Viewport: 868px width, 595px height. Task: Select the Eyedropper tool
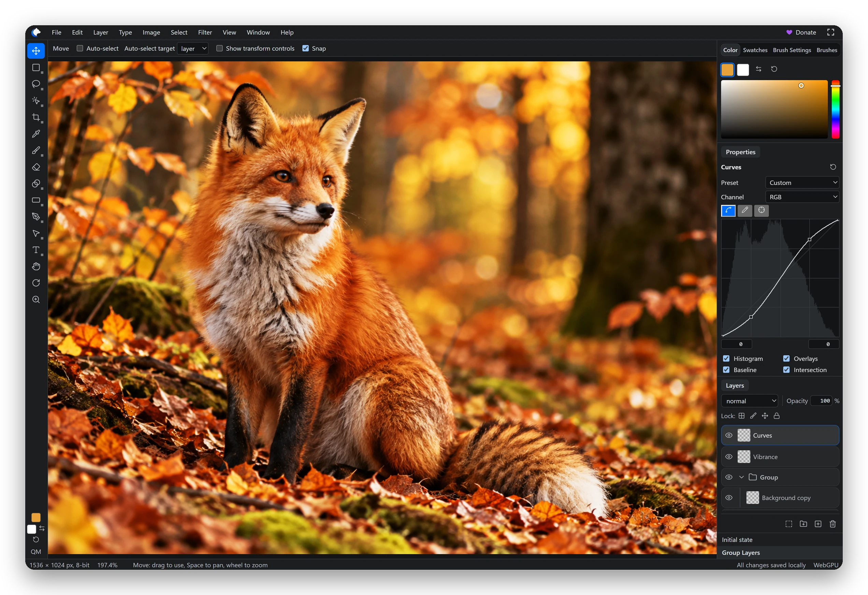point(36,134)
